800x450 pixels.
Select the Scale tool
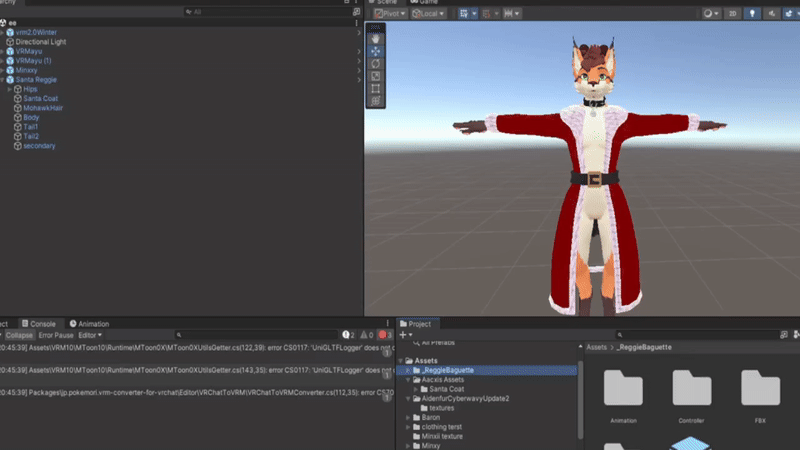pyautogui.click(x=376, y=76)
